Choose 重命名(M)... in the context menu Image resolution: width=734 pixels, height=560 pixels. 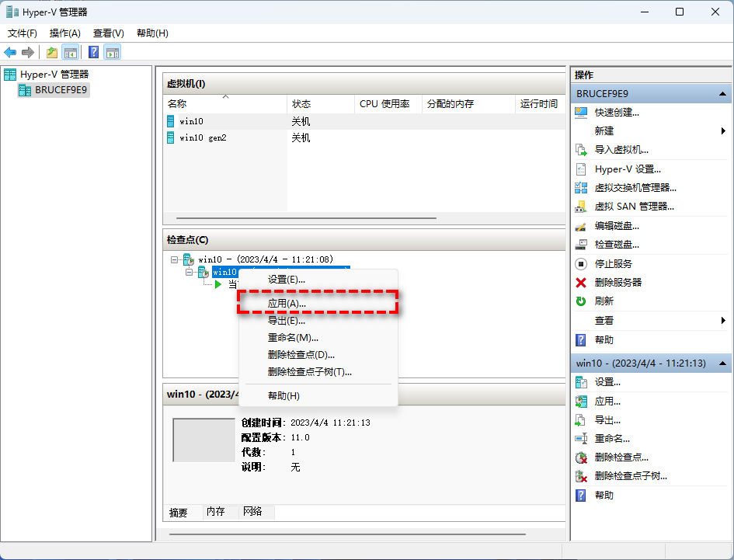(318, 338)
